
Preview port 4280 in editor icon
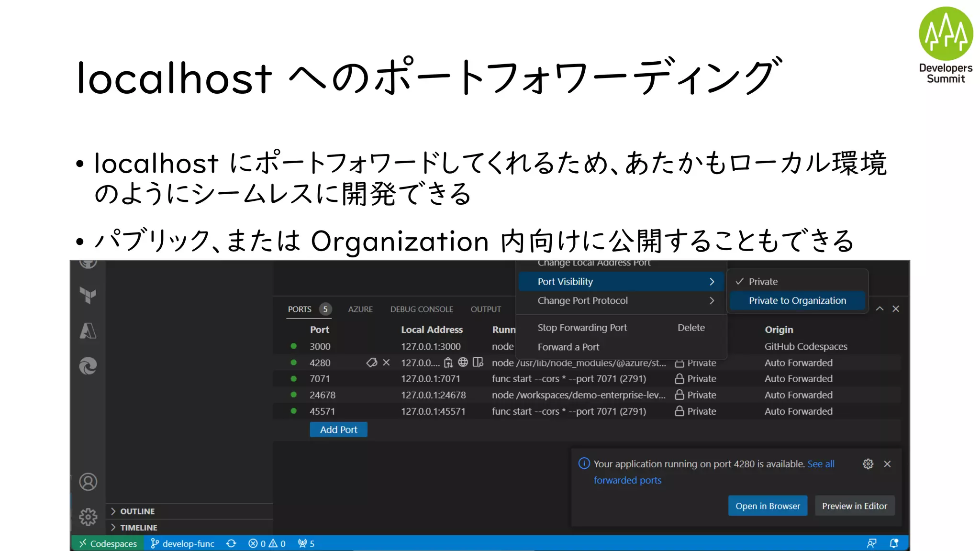click(478, 362)
